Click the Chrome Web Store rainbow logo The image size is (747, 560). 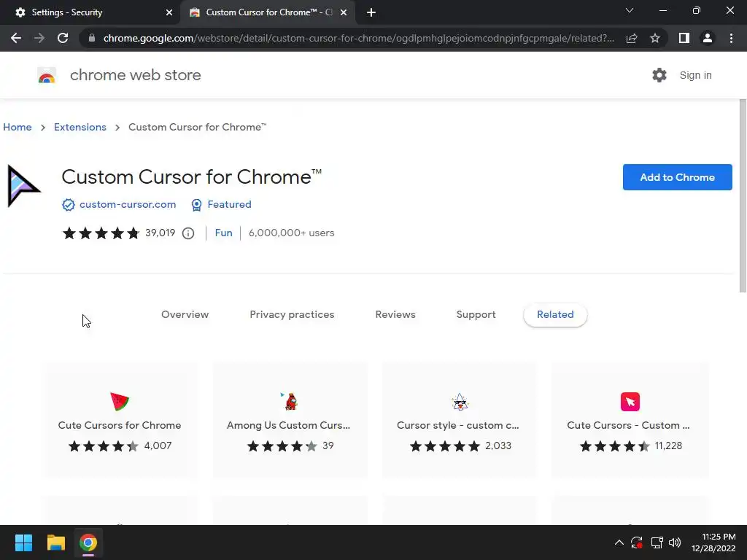point(47,75)
